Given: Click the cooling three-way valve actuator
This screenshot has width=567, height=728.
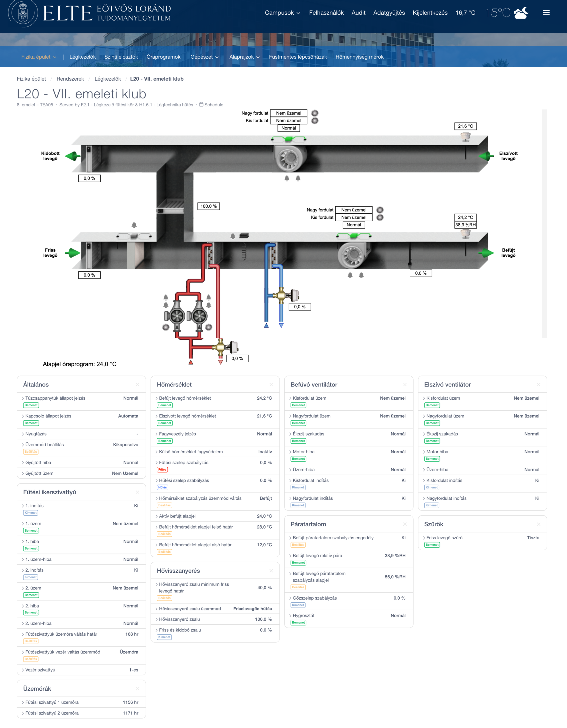Looking at the screenshot, I should click(x=294, y=295).
